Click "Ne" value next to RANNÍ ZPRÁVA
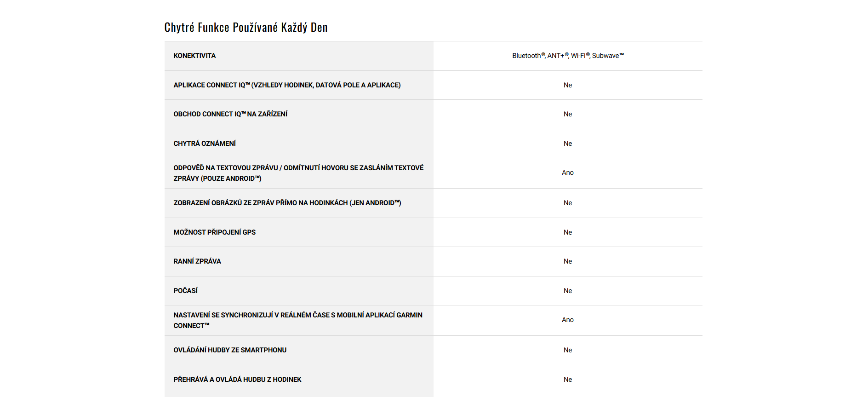Image resolution: width=868 pixels, height=397 pixels. (x=568, y=261)
